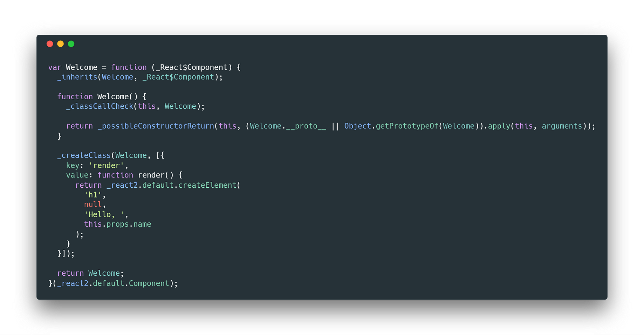
Task: Click the Welcome.__proto__ reference
Action: (x=288, y=126)
